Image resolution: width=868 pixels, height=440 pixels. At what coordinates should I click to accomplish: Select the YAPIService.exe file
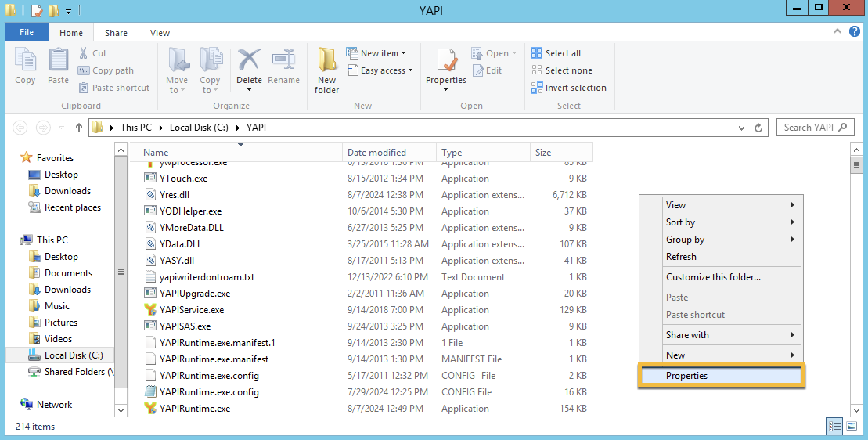(192, 310)
